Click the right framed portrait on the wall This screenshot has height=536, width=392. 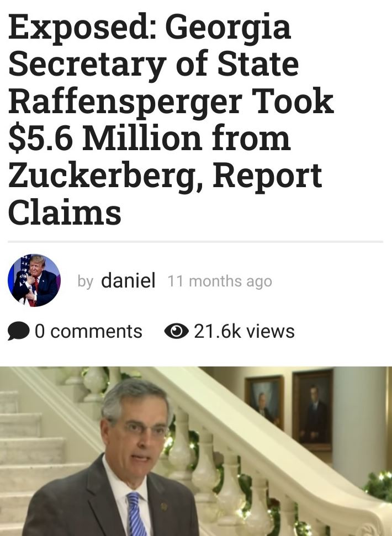312,410
